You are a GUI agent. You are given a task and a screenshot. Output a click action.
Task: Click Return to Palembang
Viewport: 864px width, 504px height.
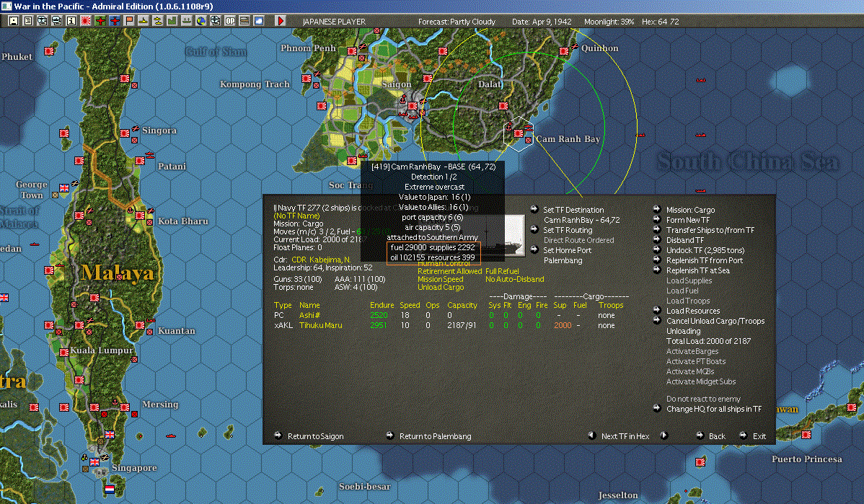435,436
